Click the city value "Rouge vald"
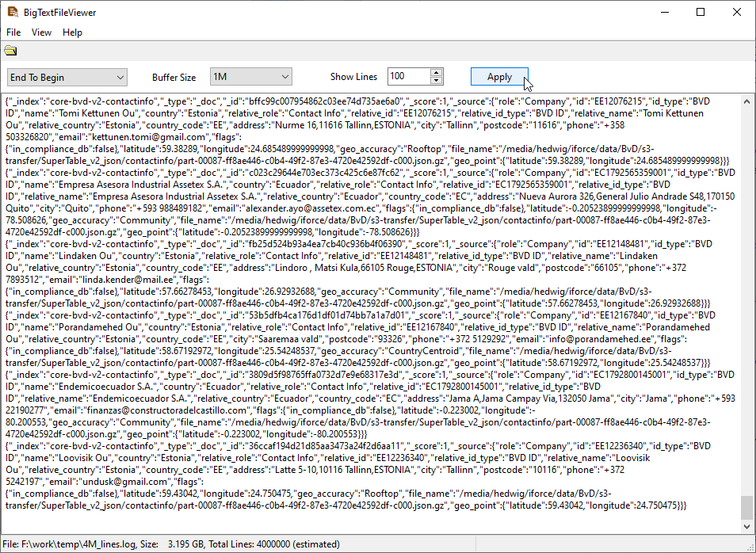 (512, 268)
